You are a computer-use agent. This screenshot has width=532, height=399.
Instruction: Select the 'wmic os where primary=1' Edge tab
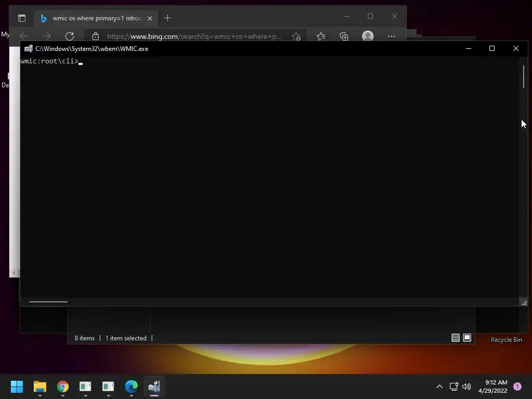click(x=96, y=18)
